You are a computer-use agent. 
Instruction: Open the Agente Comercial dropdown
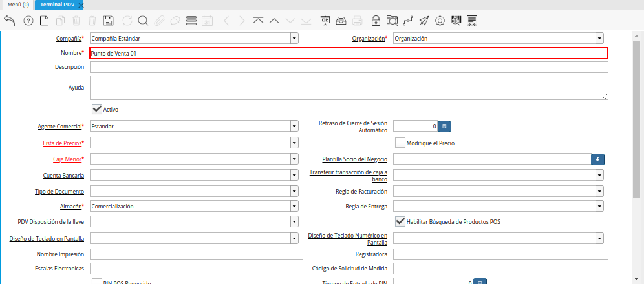[294, 127]
